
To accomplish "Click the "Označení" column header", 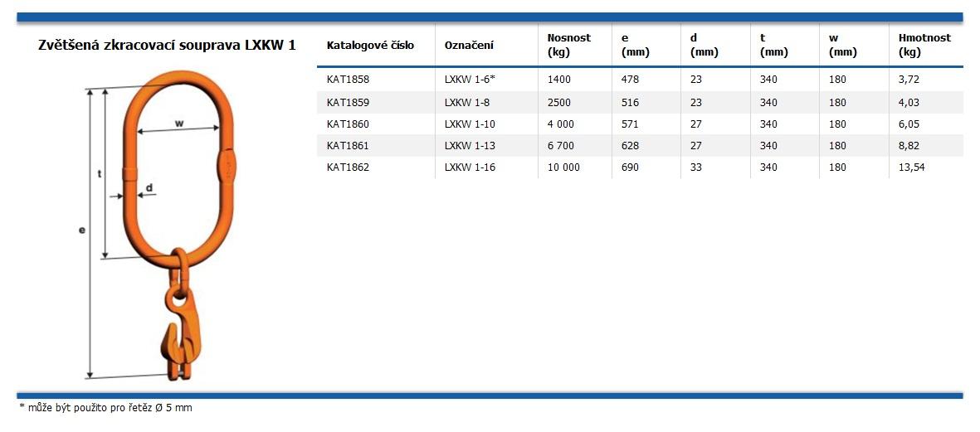I will [x=469, y=46].
